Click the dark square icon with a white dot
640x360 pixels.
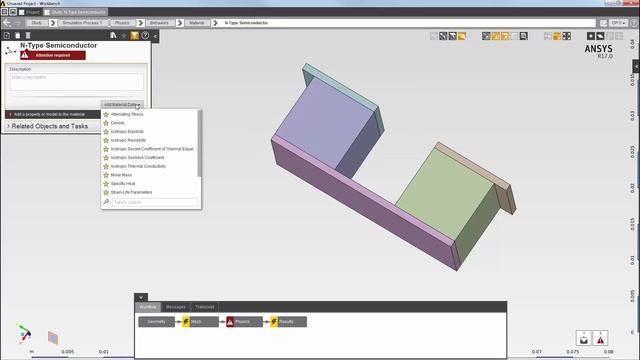[591, 36]
